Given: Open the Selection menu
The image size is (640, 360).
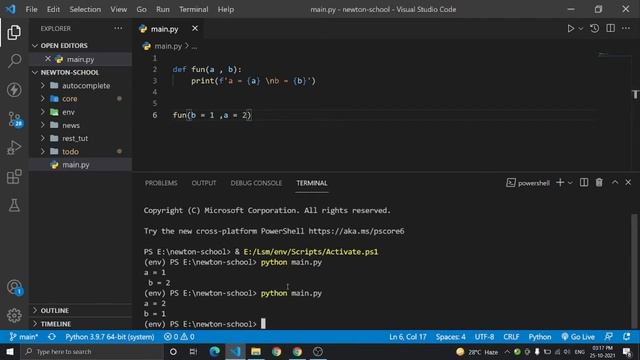Looking at the screenshot, I should click(85, 9).
